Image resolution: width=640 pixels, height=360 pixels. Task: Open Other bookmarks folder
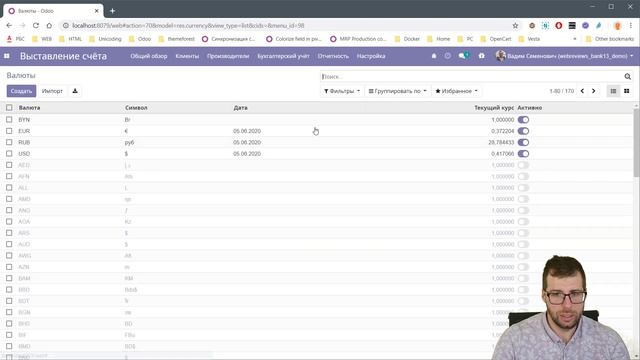tap(610, 39)
